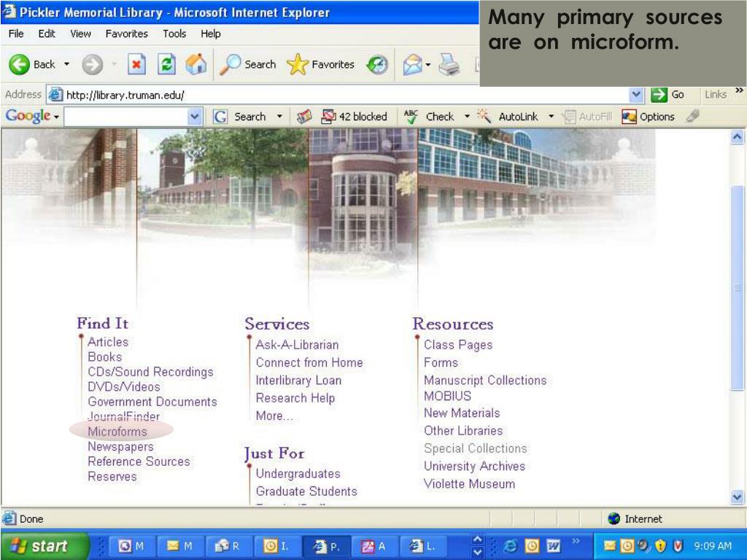Stop page loading with red X icon
Screen dimensions: 747x560
point(136,64)
